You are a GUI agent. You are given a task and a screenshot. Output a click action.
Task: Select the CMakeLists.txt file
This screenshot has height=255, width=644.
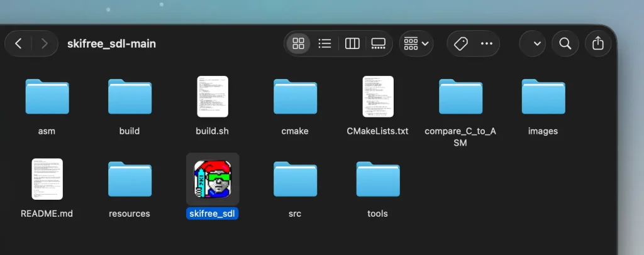click(378, 97)
